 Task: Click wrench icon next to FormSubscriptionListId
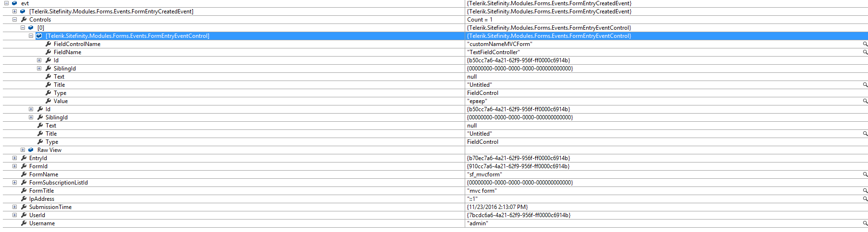click(x=24, y=183)
